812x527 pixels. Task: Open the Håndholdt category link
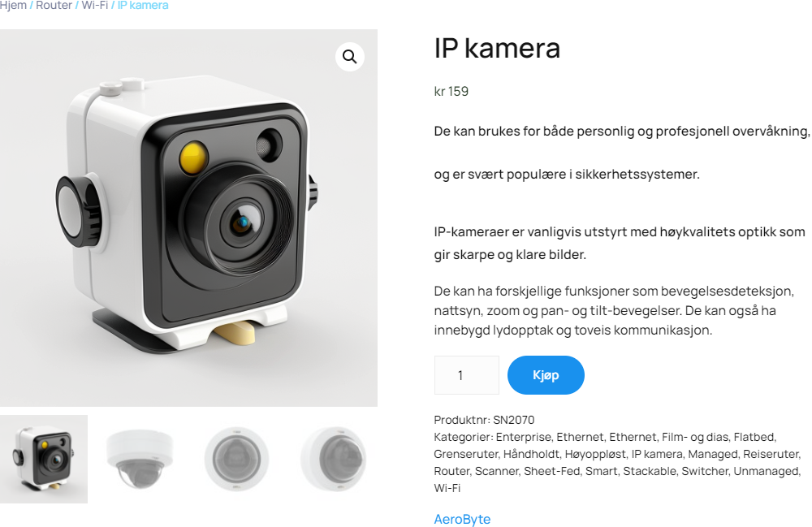click(x=531, y=454)
